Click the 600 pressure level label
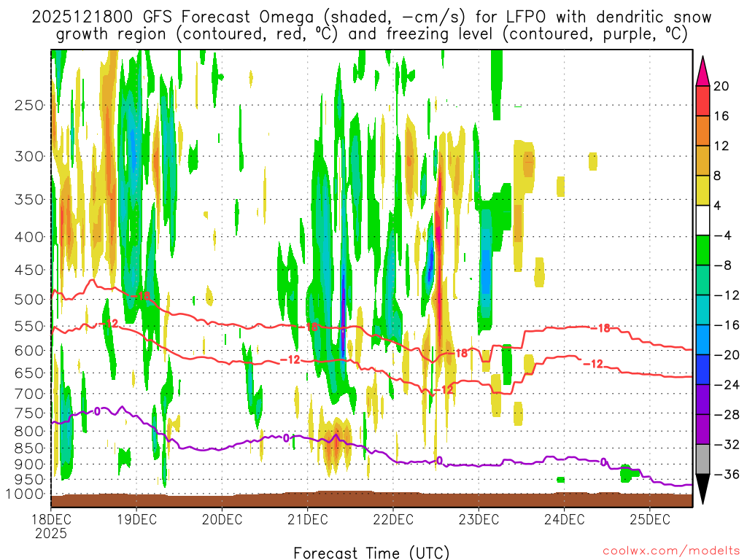The width and height of the screenshot is (747, 560). point(29,351)
